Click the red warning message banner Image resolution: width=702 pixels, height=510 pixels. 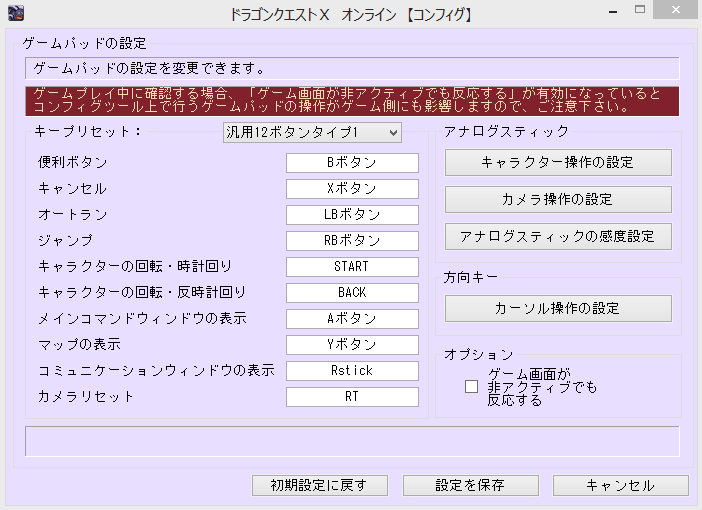point(352,101)
